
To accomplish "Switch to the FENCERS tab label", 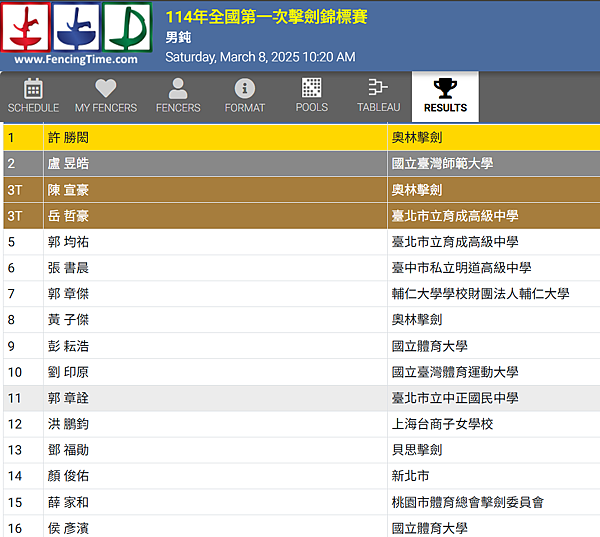I will (178, 108).
